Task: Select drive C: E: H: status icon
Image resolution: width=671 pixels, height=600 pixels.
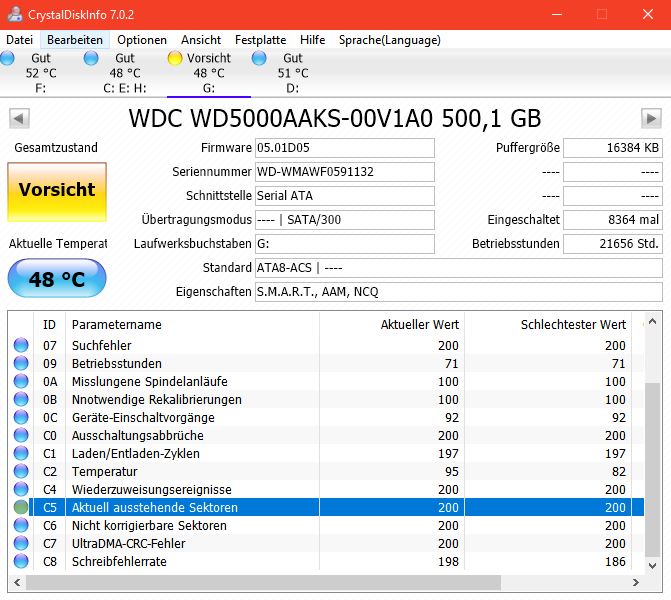Action: [x=91, y=58]
